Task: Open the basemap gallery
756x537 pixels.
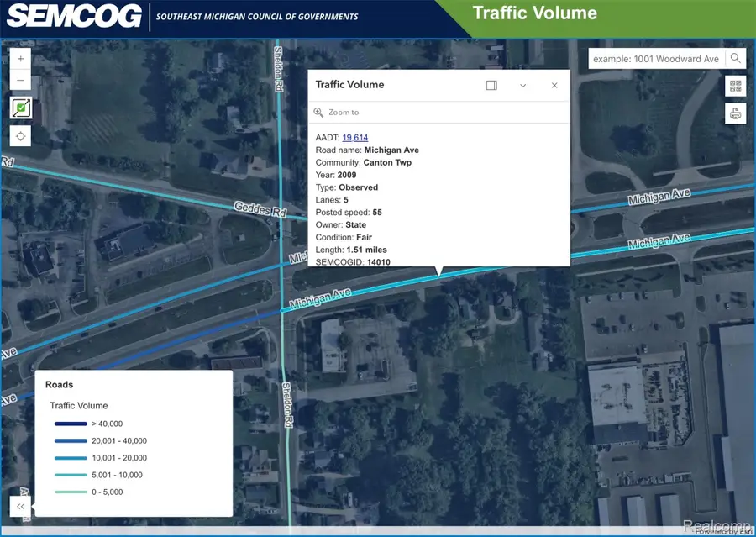Action: tap(735, 86)
